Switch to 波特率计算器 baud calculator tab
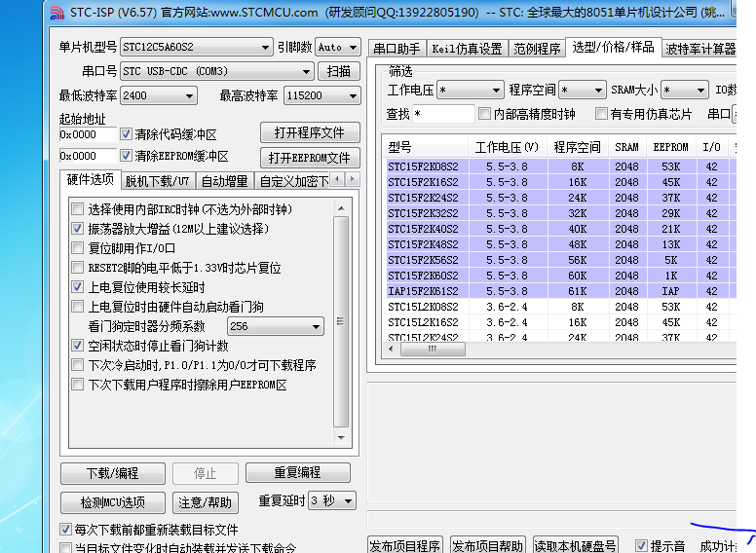The height and width of the screenshot is (553, 756). [x=700, y=49]
